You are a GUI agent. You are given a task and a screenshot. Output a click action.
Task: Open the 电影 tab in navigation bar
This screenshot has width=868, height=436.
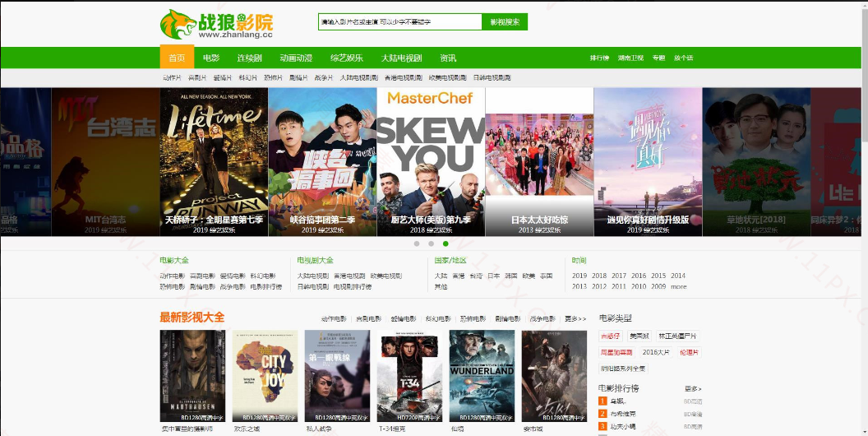(211, 58)
